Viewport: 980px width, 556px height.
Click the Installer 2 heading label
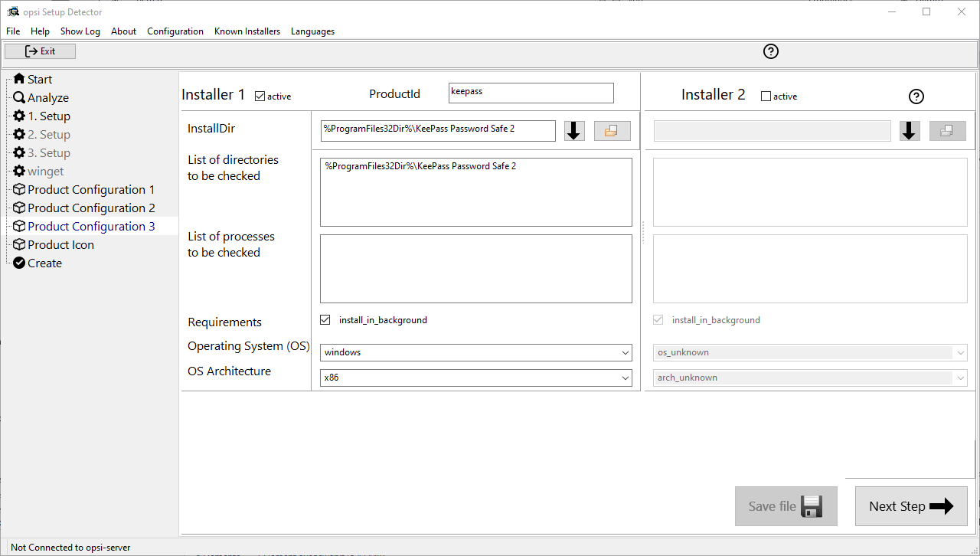point(713,95)
